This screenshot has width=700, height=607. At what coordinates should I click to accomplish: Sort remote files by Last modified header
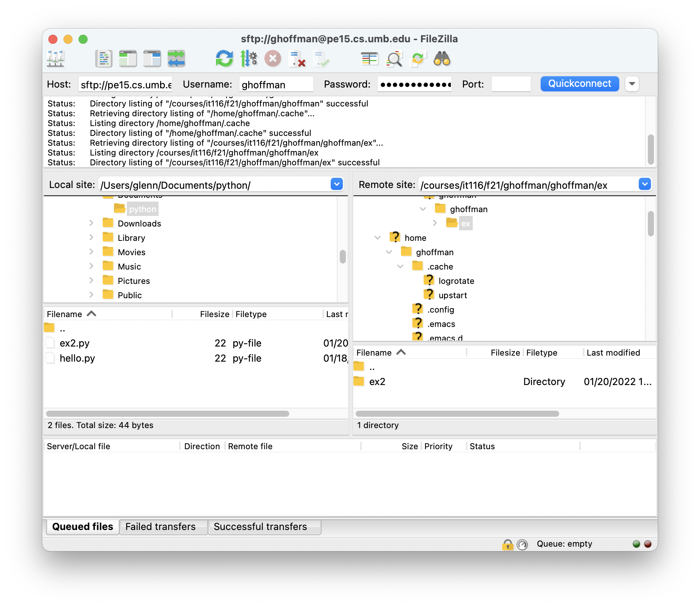[x=620, y=353]
